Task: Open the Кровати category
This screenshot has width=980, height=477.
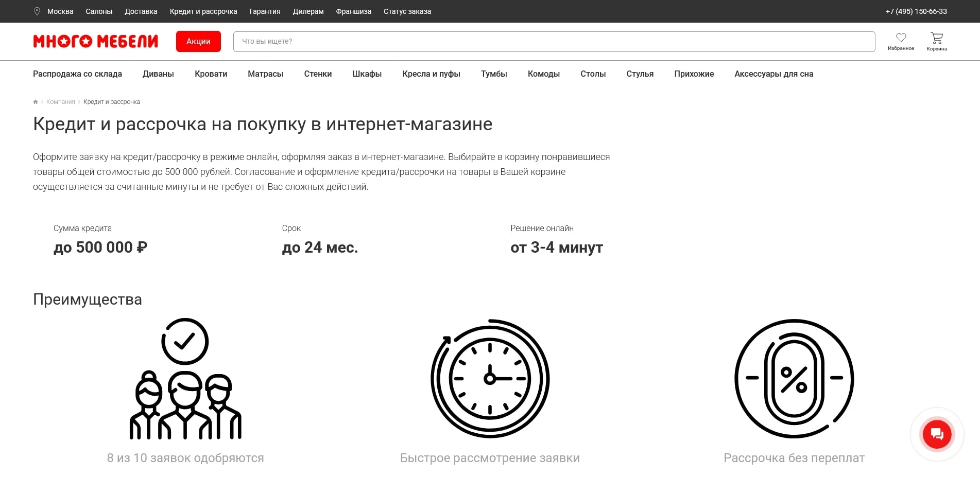Action: tap(211, 74)
